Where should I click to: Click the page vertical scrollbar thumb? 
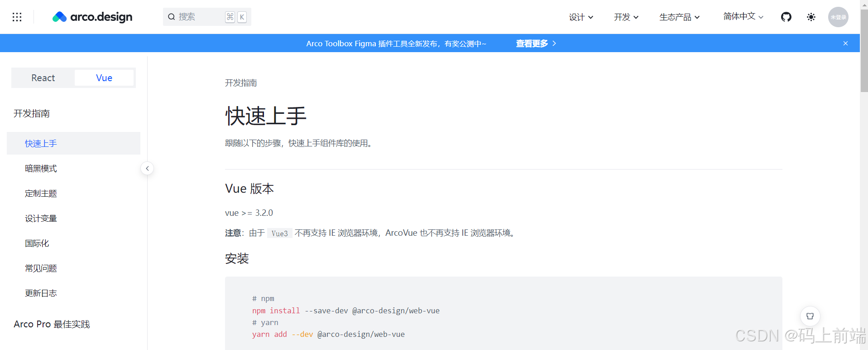point(864,50)
